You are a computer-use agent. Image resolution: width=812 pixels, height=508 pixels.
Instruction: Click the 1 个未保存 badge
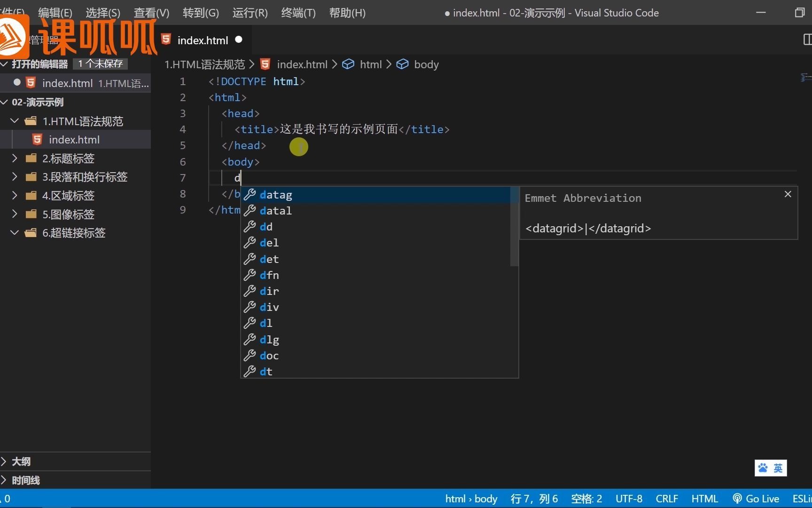(101, 63)
